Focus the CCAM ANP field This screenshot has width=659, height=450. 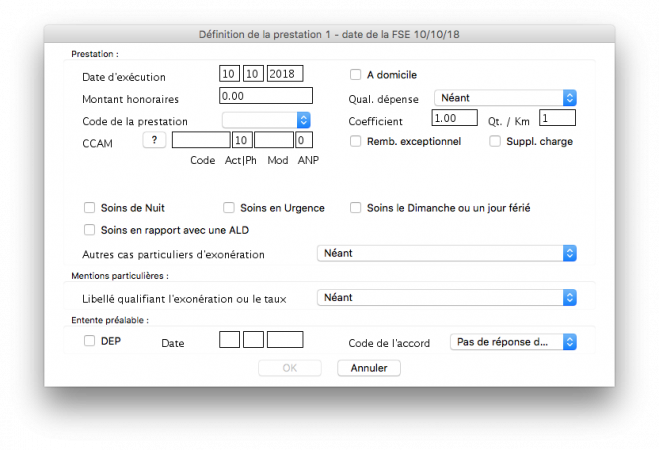[x=304, y=140]
